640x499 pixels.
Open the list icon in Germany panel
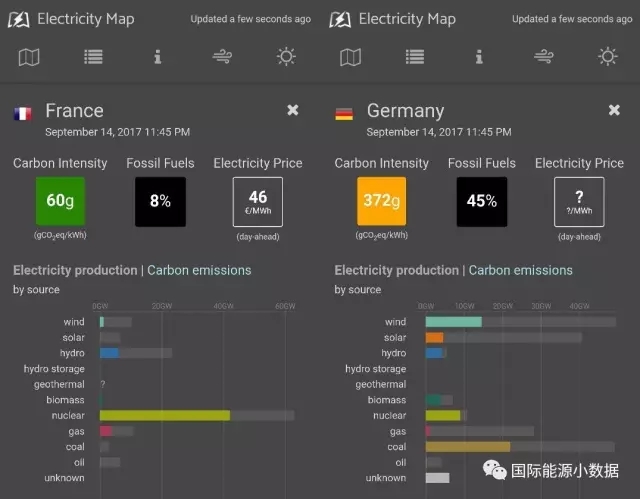pyautogui.click(x=415, y=57)
